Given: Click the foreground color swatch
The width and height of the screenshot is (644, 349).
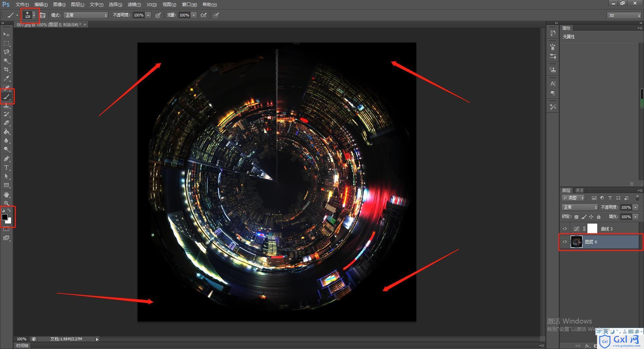Looking at the screenshot, I should click(x=5, y=217).
